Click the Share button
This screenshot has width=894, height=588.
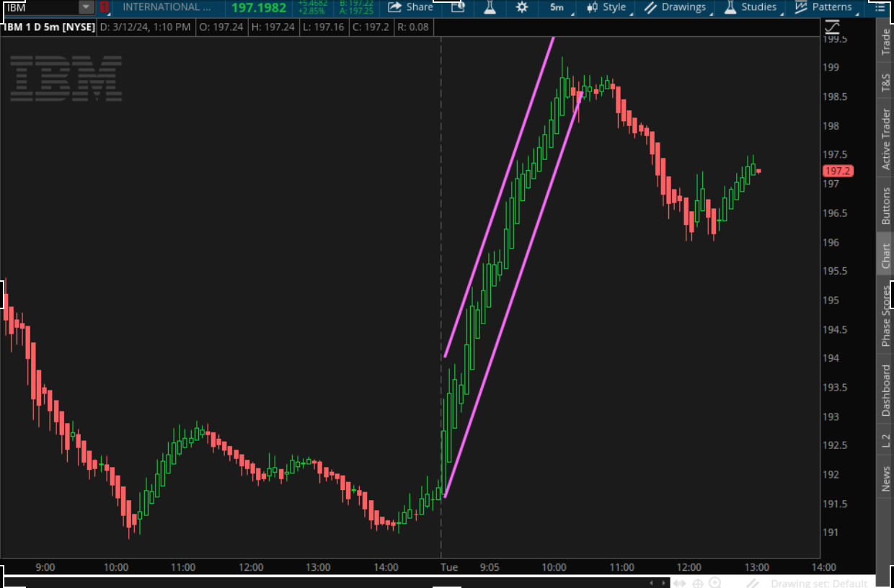point(410,7)
